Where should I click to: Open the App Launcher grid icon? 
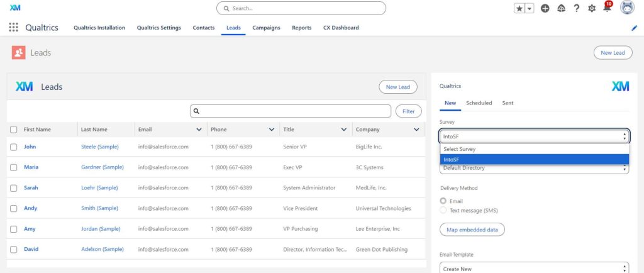(13, 28)
